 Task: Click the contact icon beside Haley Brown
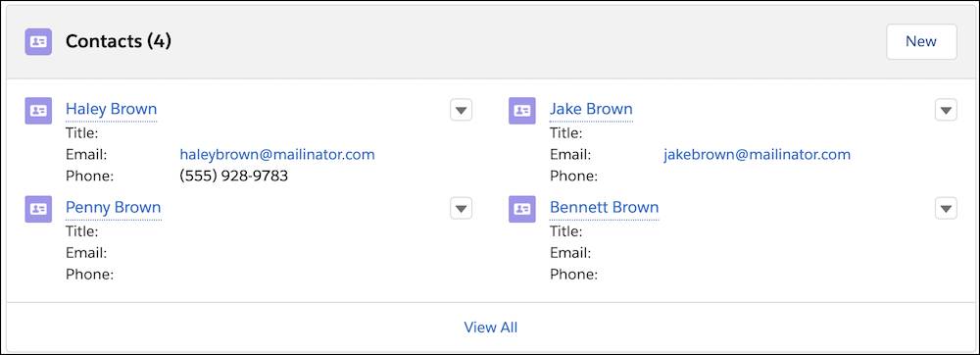(38, 111)
